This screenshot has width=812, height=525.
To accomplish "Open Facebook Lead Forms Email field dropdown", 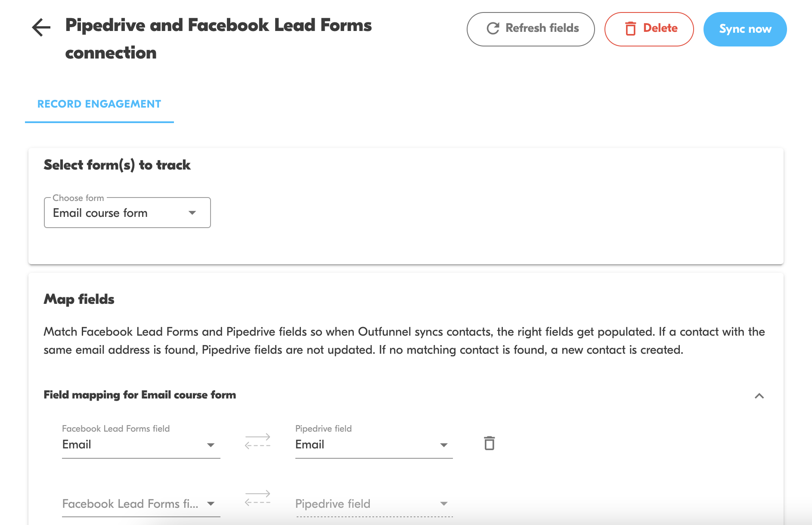I will [141, 445].
